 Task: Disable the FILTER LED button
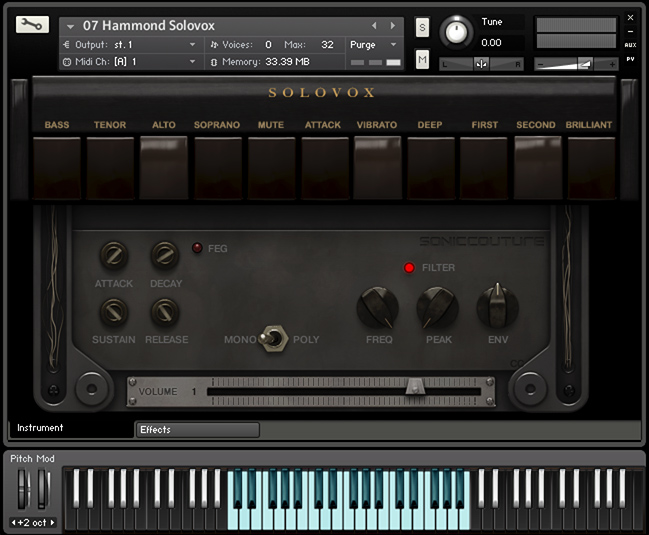[x=409, y=268]
